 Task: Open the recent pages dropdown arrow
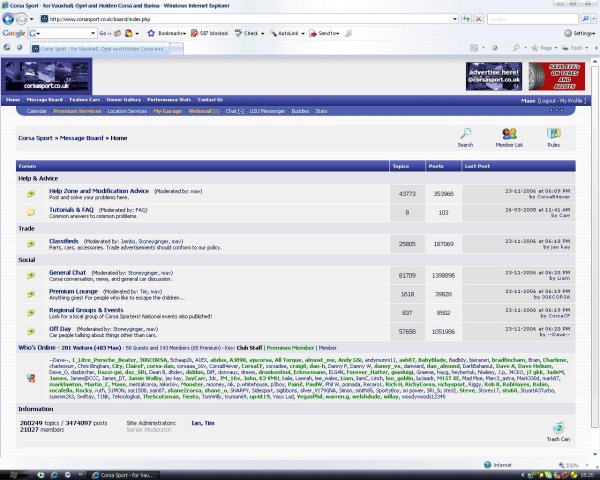click(31, 19)
